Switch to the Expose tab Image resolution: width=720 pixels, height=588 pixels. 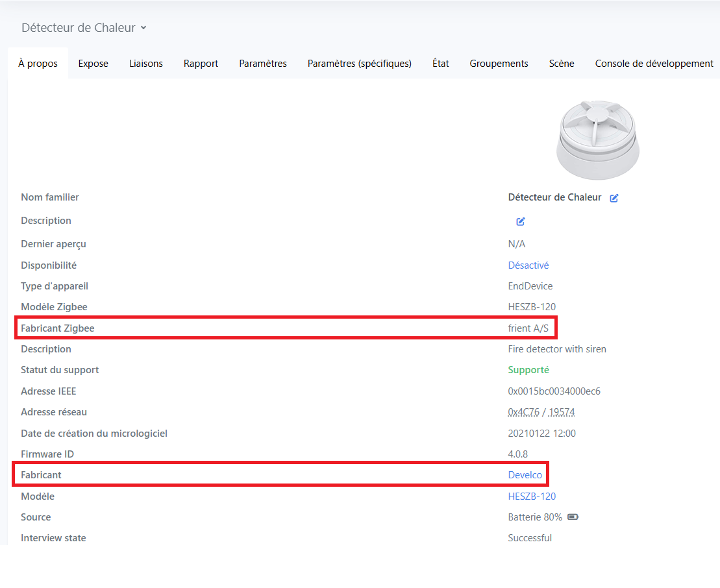(x=93, y=64)
